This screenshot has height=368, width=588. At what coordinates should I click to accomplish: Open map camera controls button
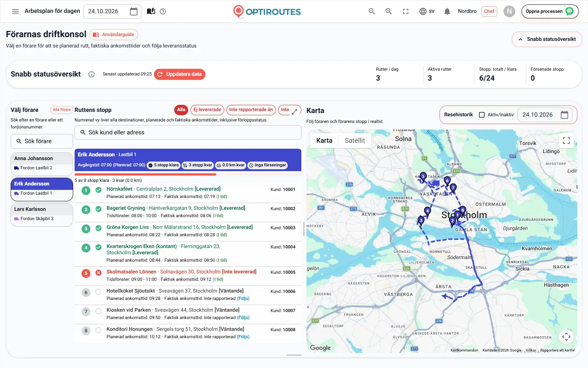click(566, 336)
